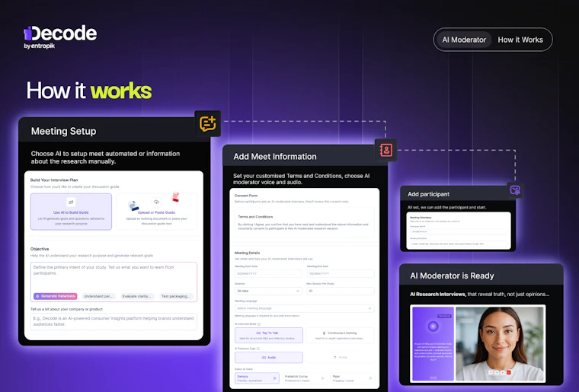Image resolution: width=579 pixels, height=392 pixels.
Task: Choose the Evaluate clarity... suggestion chip
Action: [136, 296]
